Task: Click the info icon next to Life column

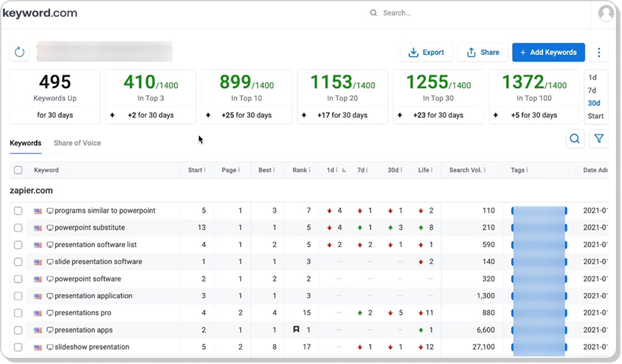Action: click(431, 170)
